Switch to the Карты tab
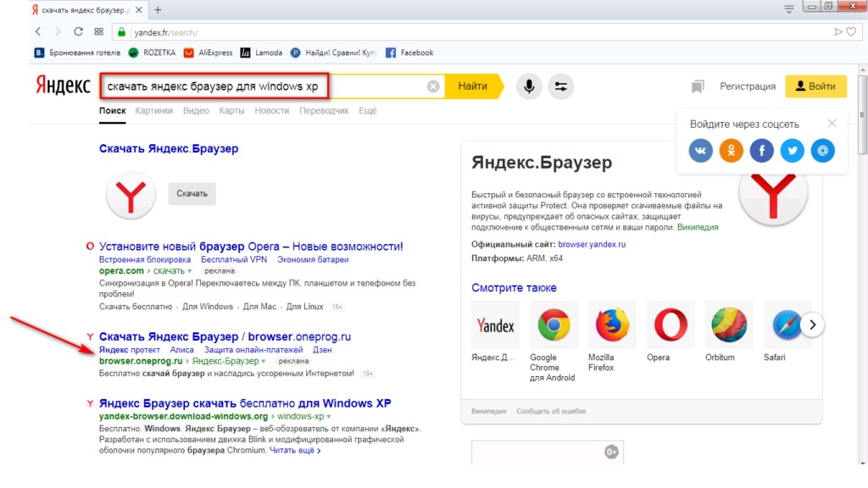The height and width of the screenshot is (488, 868). point(231,111)
